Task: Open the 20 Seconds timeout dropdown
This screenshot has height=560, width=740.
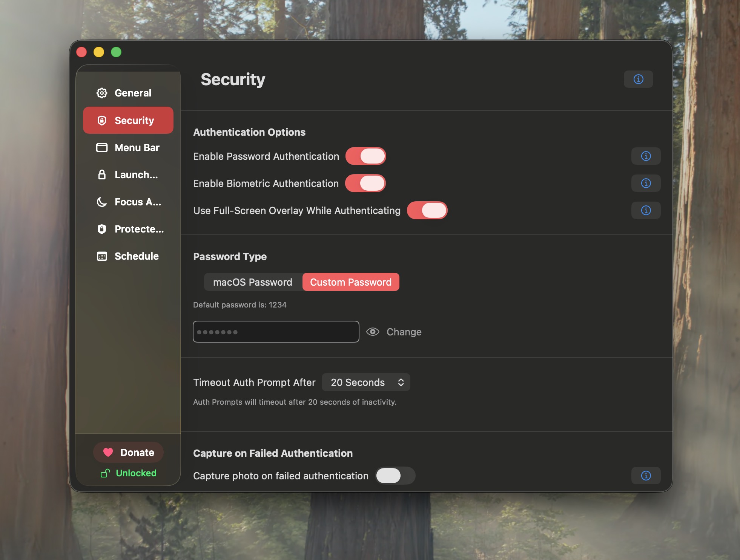Action: click(365, 383)
